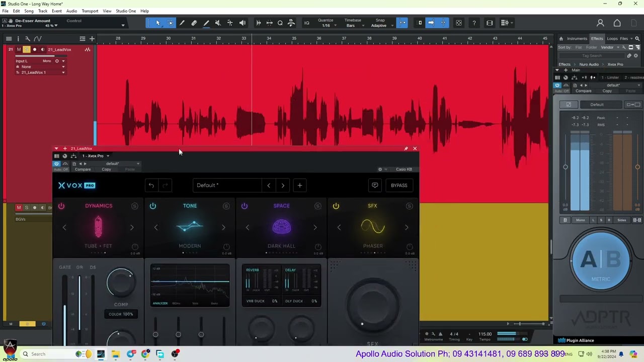Click the sine wave SFX icon

pyautogui.click(x=373, y=227)
